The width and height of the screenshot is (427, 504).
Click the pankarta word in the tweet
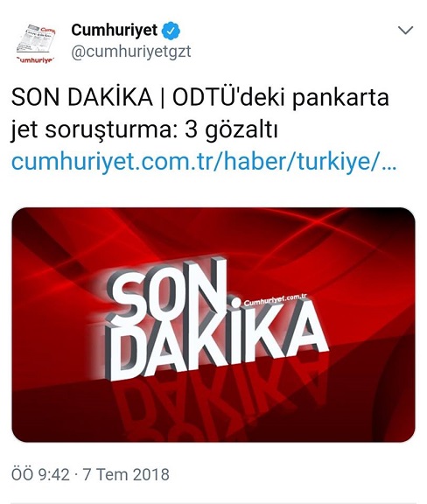click(x=340, y=98)
